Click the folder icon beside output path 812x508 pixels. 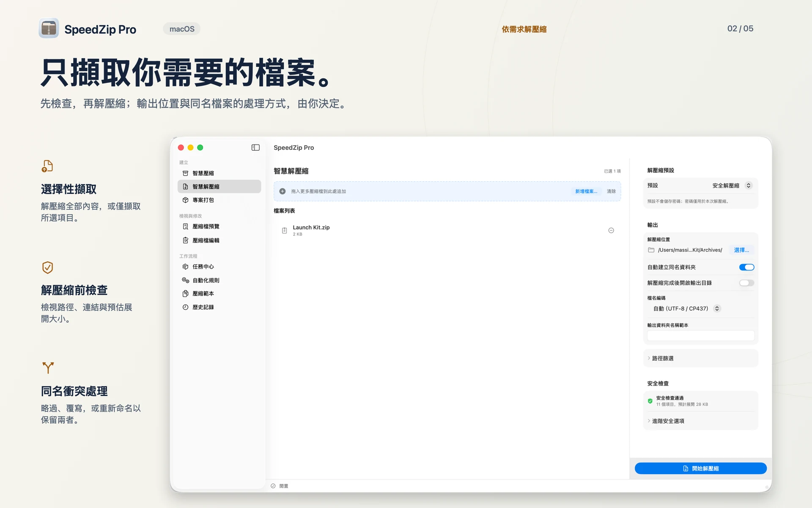651,250
